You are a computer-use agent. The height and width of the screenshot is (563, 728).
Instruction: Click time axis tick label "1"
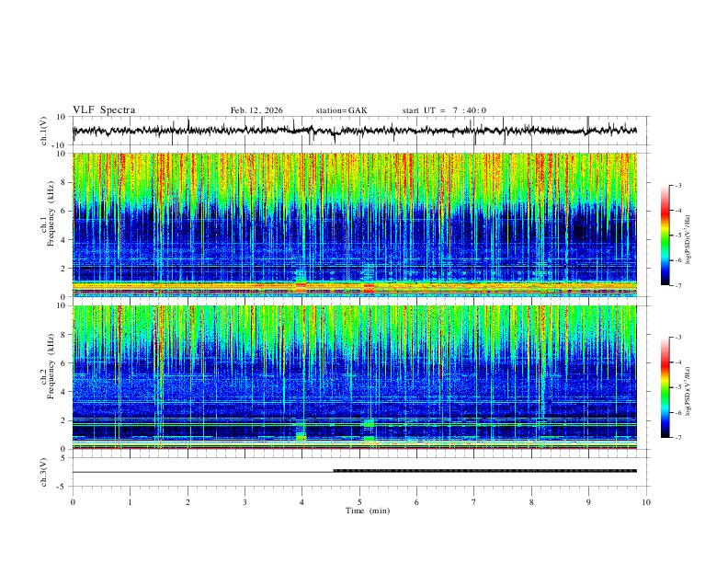pos(130,502)
